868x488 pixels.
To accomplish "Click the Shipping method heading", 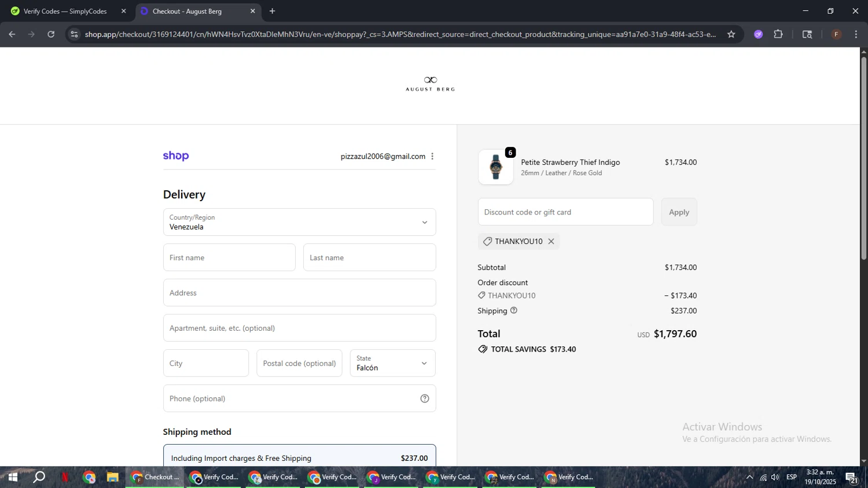I will pyautogui.click(x=197, y=432).
